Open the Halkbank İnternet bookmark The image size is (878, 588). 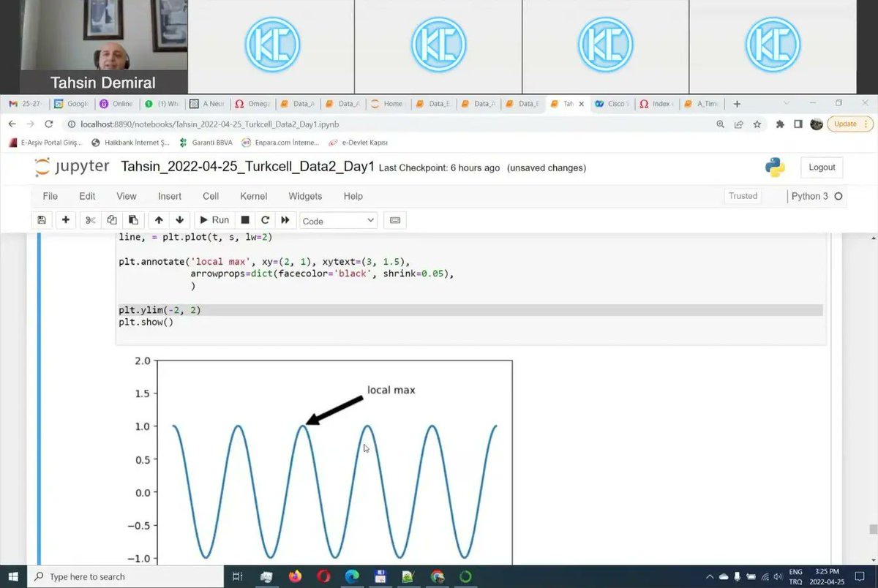coord(130,143)
